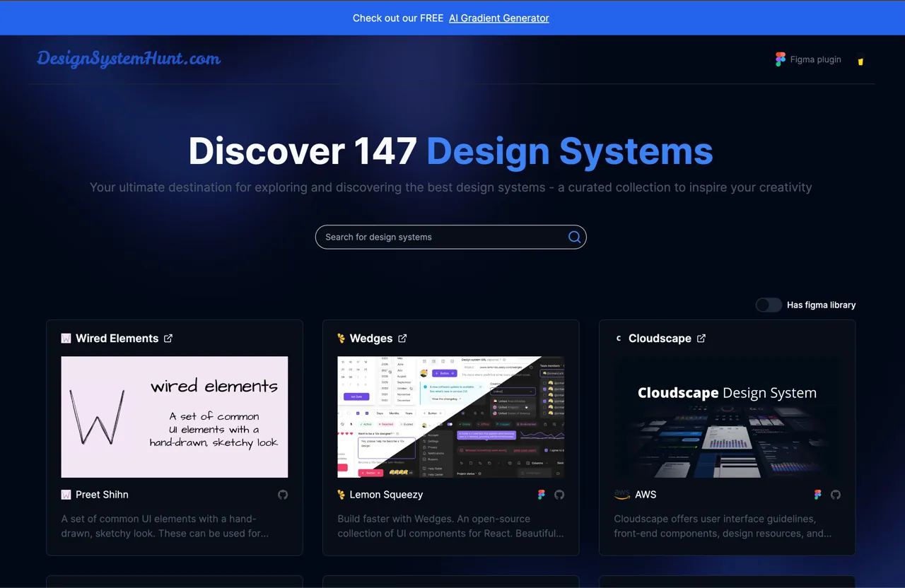
Task: Click the search magnifier icon
Action: 575,237
